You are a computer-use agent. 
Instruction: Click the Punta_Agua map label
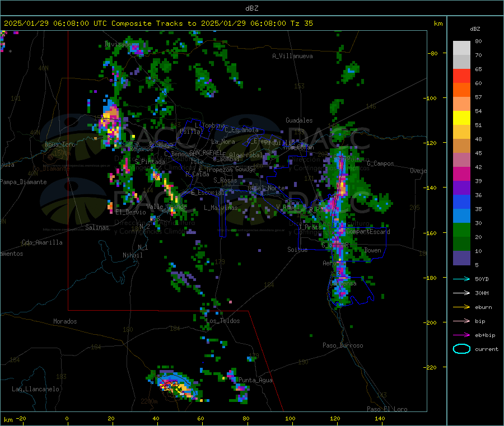(255, 380)
